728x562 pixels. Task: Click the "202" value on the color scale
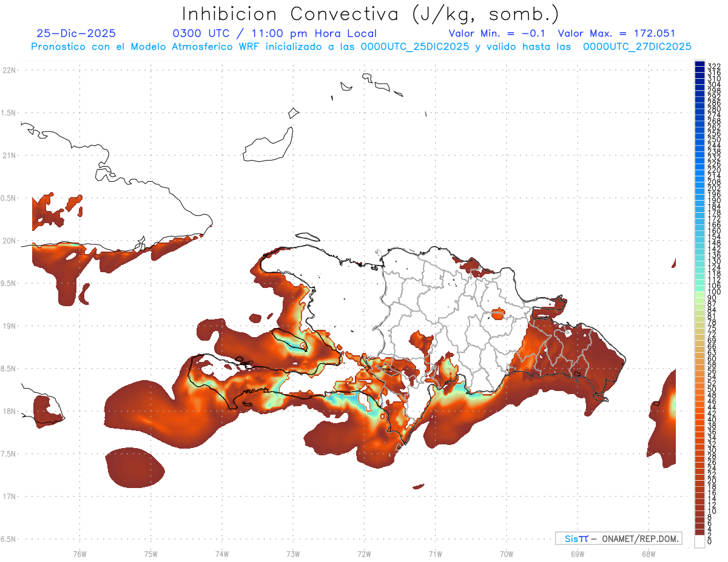714,188
